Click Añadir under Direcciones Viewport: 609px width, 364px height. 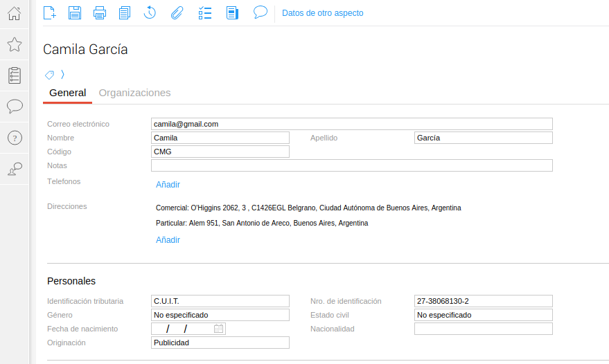click(168, 240)
